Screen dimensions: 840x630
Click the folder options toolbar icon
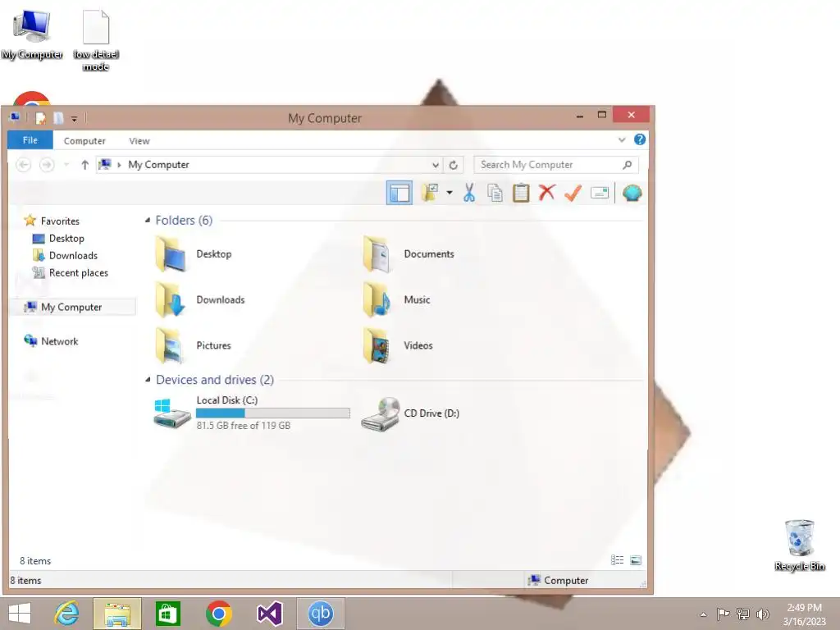[430, 192]
